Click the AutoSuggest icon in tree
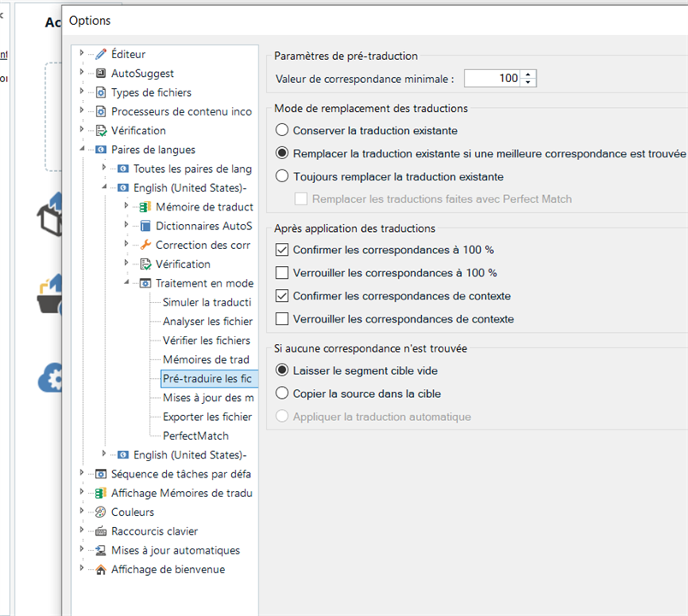688x616 pixels. point(101,74)
